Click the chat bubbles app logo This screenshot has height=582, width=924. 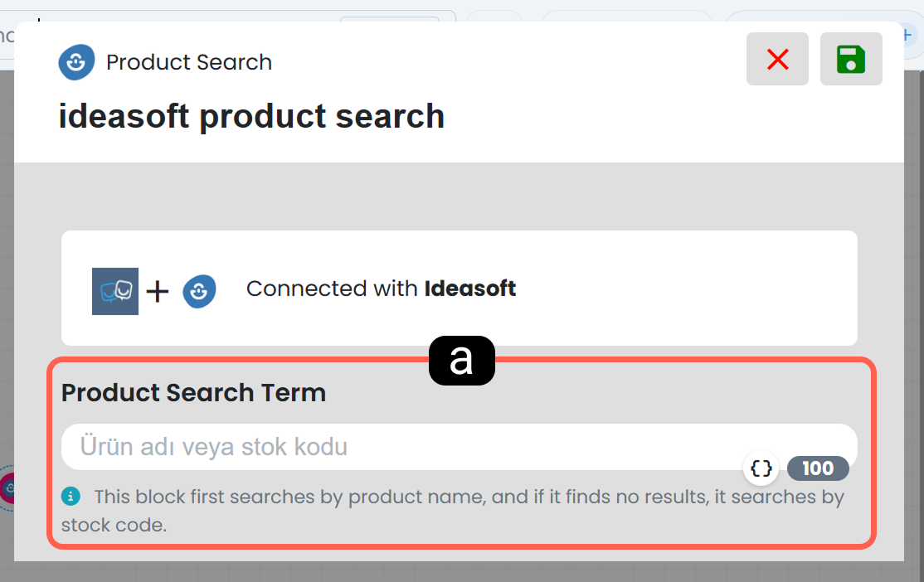[x=115, y=291]
